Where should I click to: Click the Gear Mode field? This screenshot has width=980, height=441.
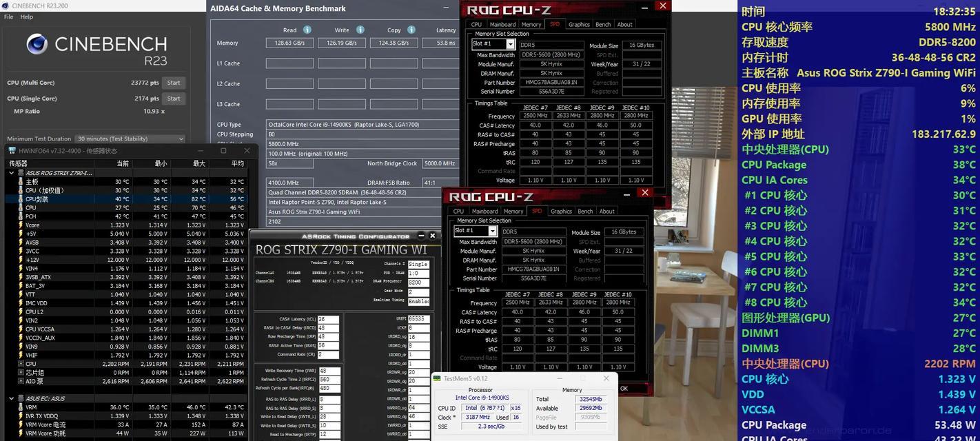tap(418, 291)
